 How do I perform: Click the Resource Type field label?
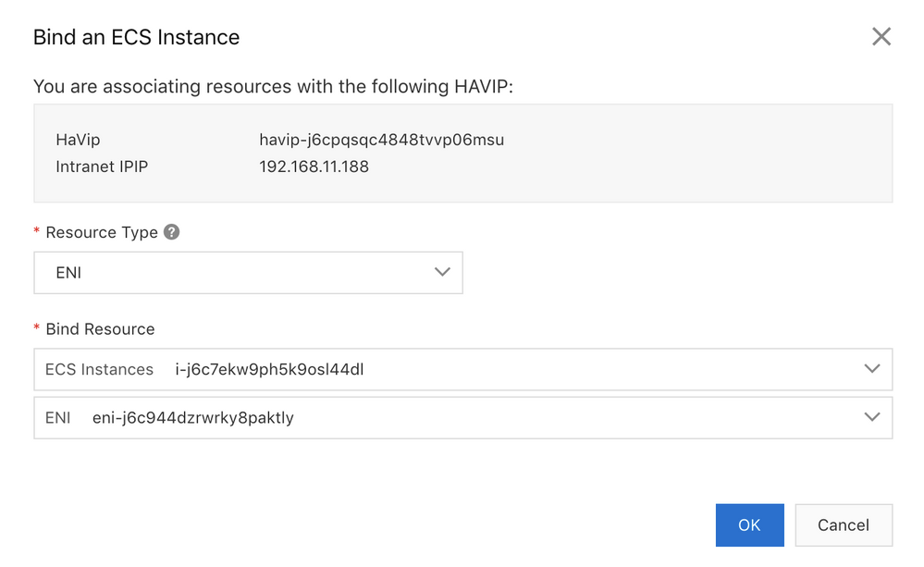102,232
